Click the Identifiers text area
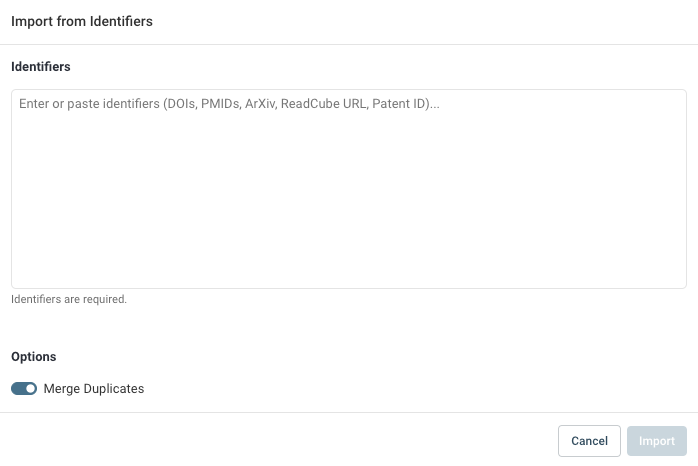698x466 pixels. [x=348, y=188]
